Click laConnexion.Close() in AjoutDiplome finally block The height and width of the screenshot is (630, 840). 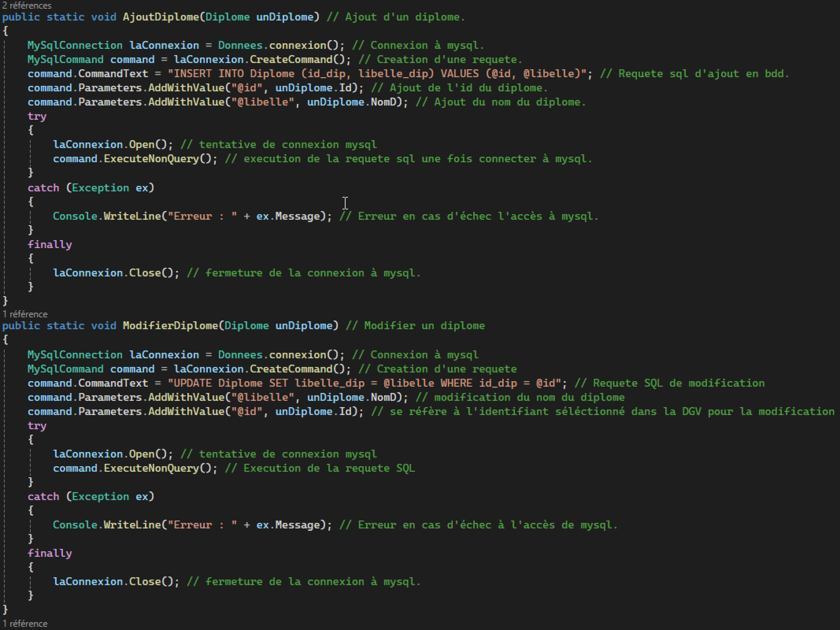click(116, 273)
